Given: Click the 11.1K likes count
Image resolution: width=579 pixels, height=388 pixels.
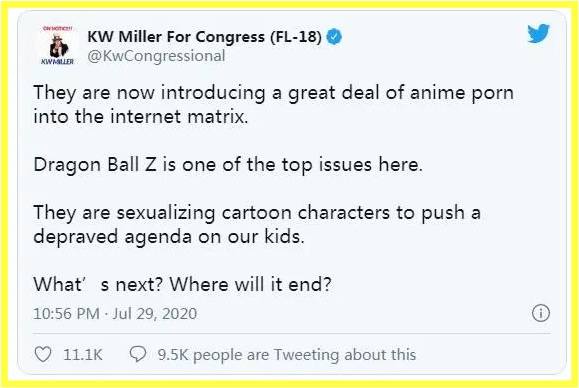Looking at the screenshot, I should point(82,354).
